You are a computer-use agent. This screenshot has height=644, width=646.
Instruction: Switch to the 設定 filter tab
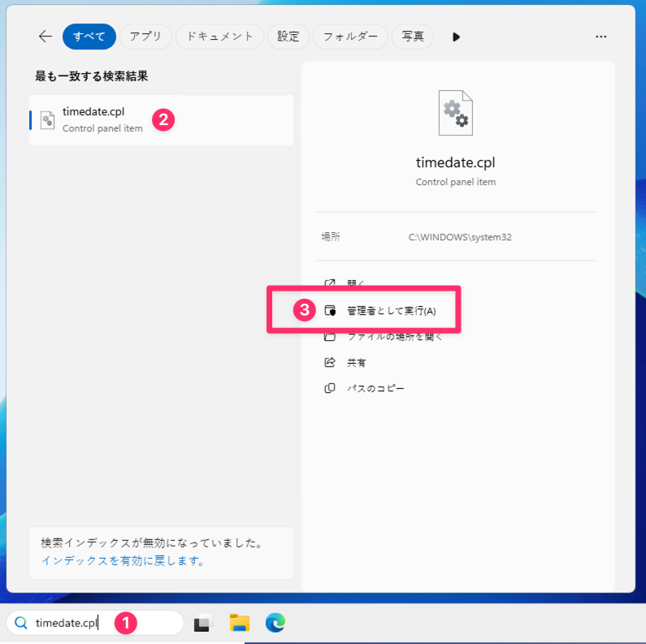click(288, 37)
